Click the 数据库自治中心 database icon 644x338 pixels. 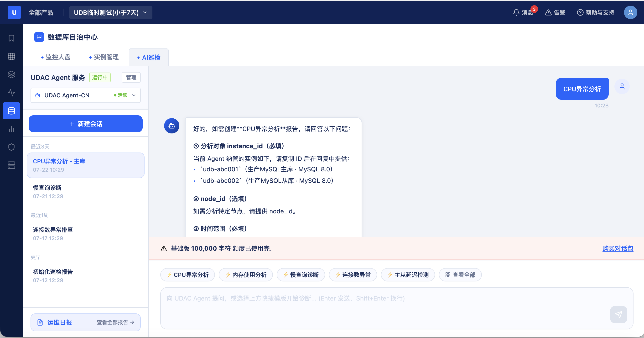(39, 37)
